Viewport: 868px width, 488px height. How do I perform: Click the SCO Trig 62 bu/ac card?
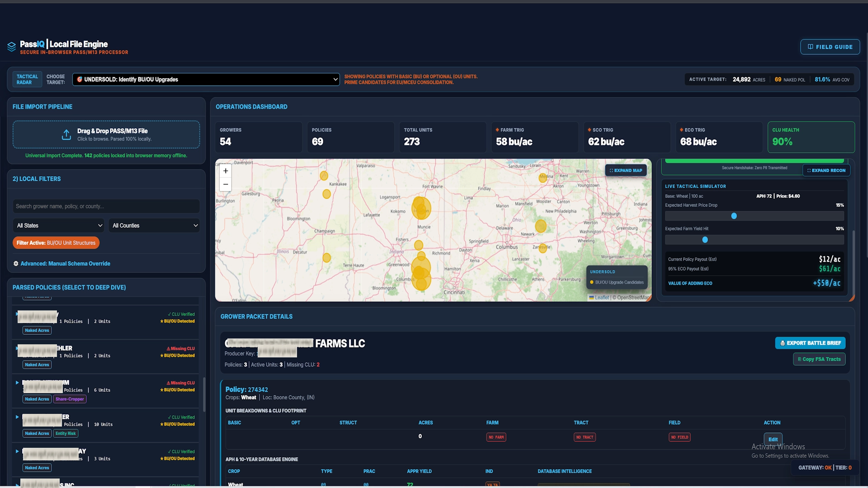pyautogui.click(x=627, y=137)
